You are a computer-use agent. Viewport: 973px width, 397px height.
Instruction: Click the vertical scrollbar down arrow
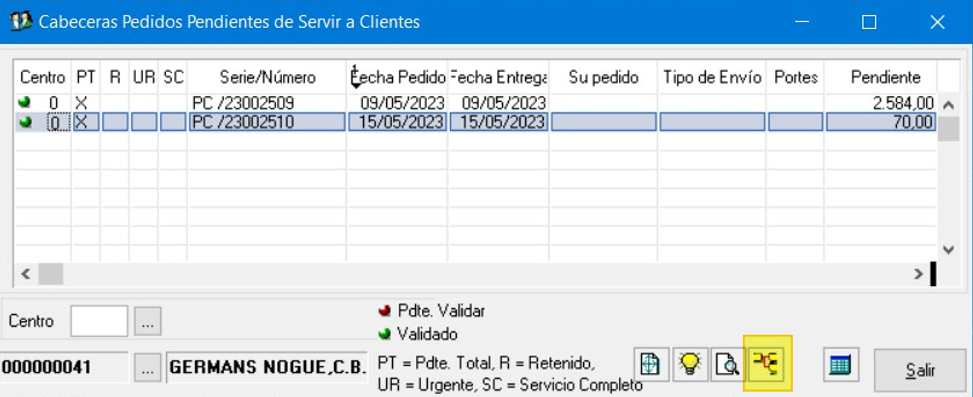[948, 249]
